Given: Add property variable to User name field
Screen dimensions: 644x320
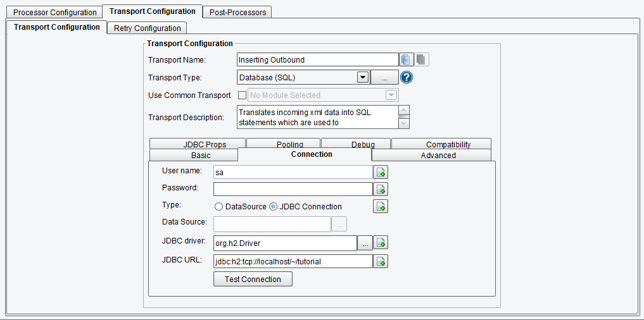Looking at the screenshot, I should click(x=381, y=172).
